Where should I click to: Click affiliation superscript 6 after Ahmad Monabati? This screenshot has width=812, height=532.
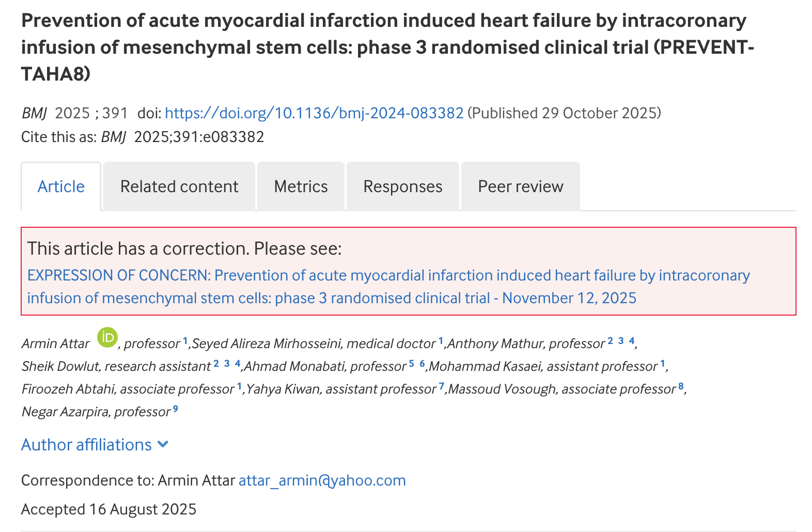422,363
